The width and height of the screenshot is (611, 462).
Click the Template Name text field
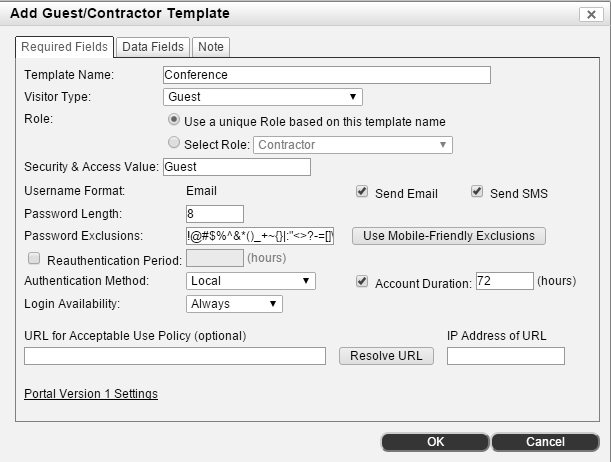point(326,75)
